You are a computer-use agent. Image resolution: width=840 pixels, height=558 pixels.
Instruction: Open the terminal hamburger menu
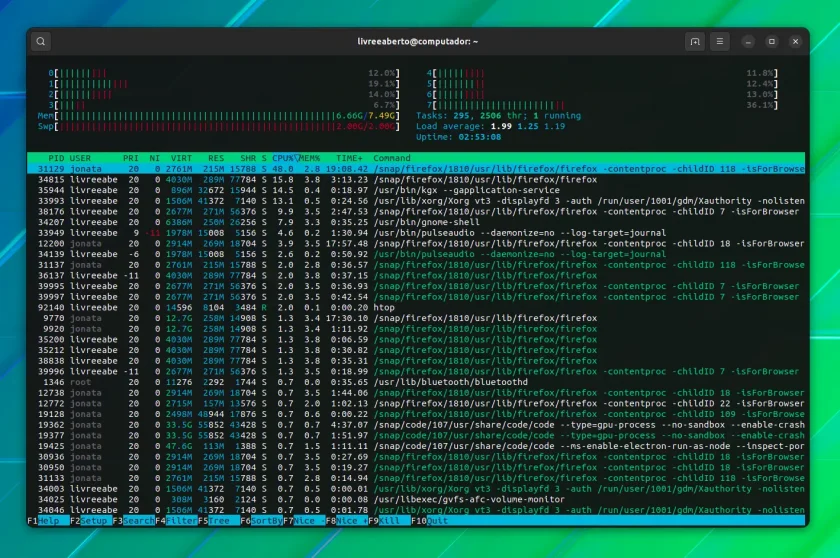719,41
